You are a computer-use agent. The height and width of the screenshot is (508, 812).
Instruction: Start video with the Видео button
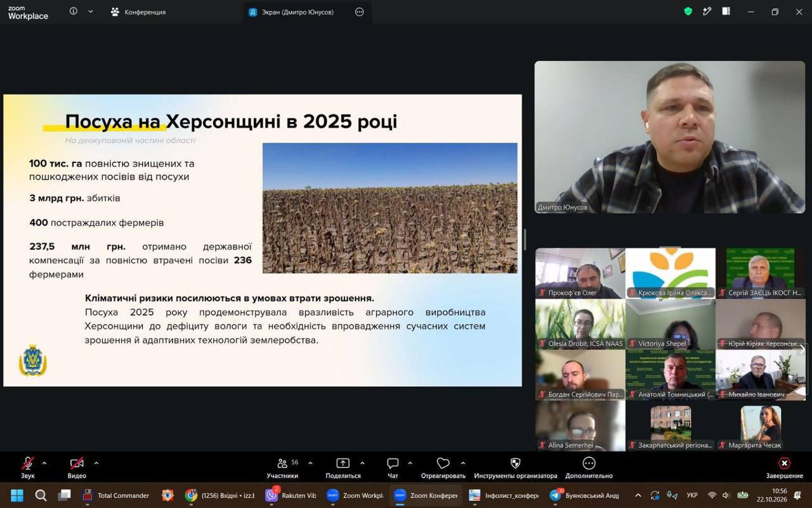point(77,467)
